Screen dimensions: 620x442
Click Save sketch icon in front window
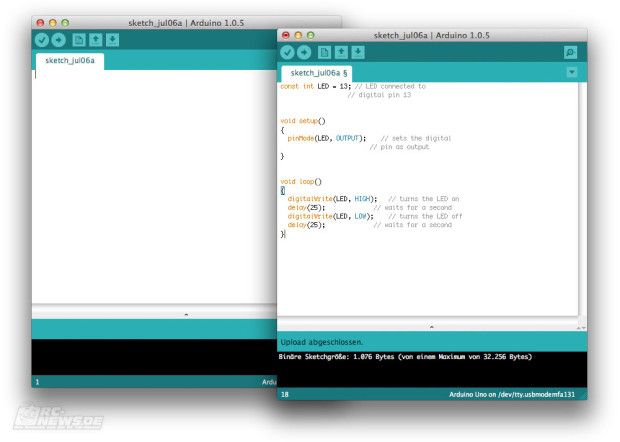coord(358,52)
